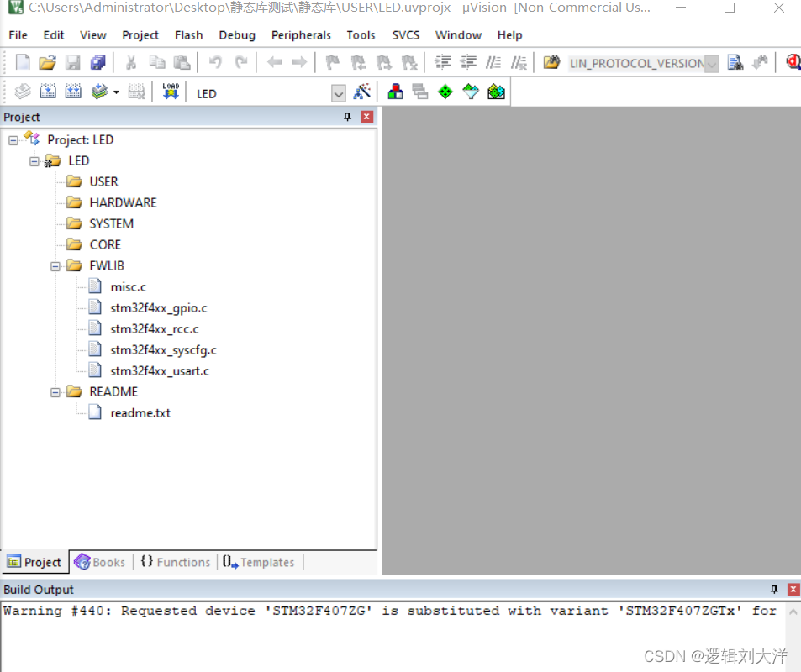Switch to the Functions tab
The image size is (801, 672).
[175, 562]
